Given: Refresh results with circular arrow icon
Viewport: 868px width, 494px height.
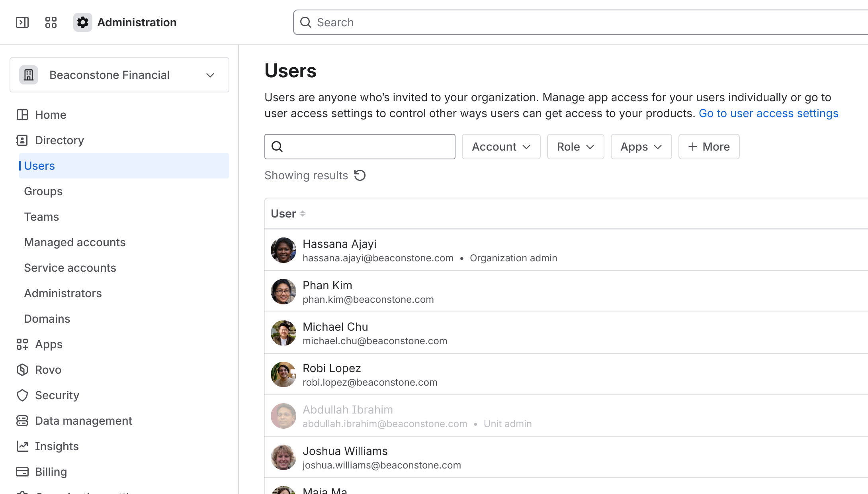Looking at the screenshot, I should click(360, 175).
